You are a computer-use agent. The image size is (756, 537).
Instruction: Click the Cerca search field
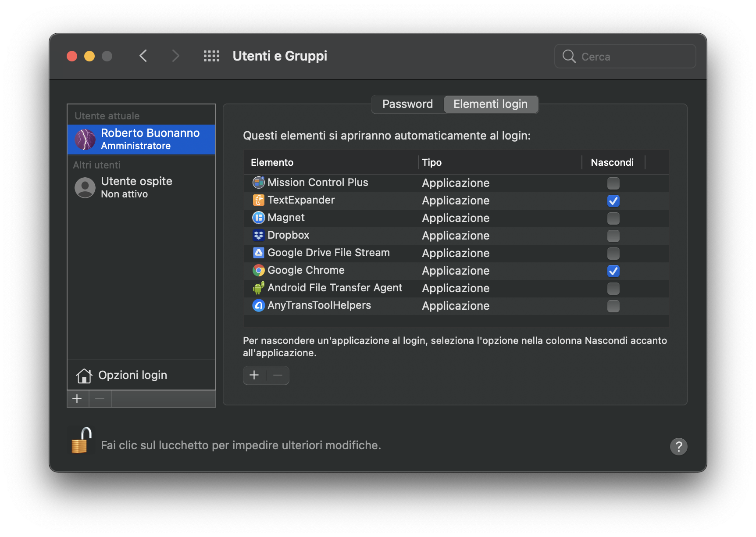pos(625,56)
